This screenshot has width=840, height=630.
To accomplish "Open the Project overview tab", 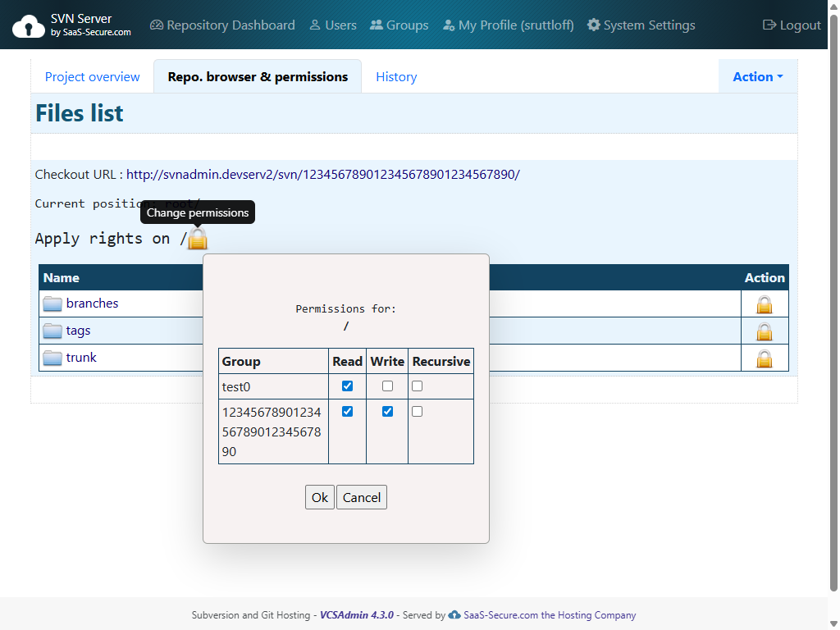I will click(92, 76).
